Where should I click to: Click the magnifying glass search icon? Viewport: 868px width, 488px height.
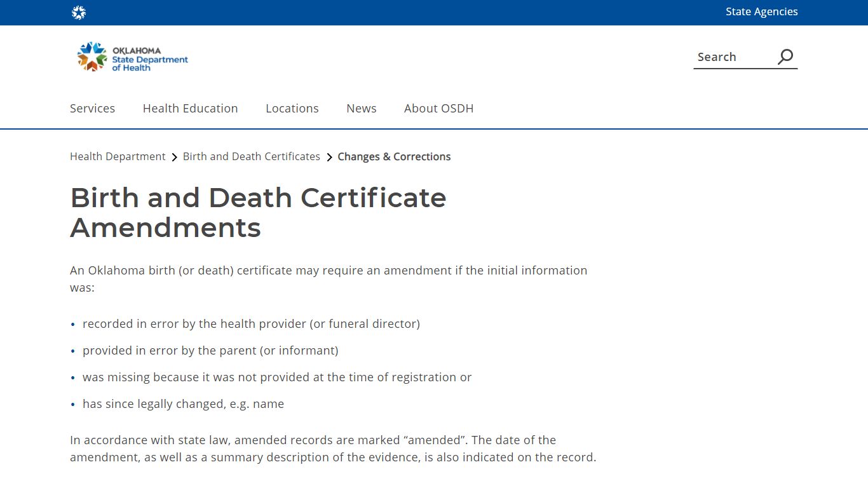(785, 57)
